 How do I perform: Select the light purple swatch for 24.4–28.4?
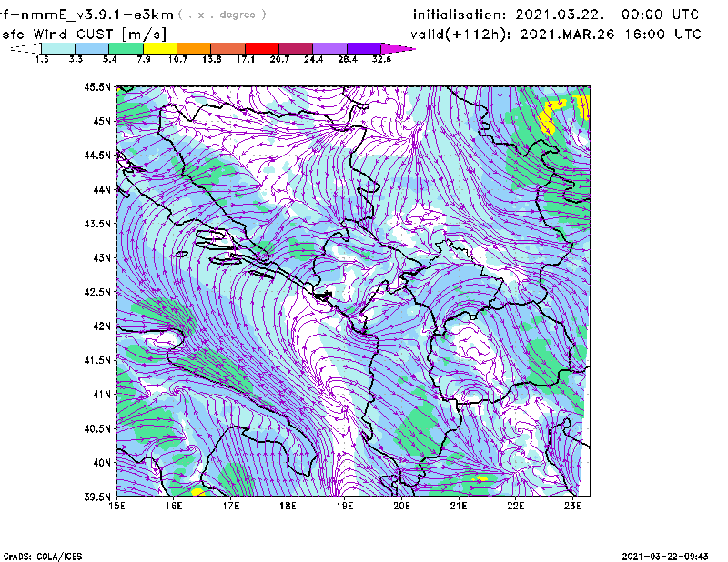tap(329, 48)
